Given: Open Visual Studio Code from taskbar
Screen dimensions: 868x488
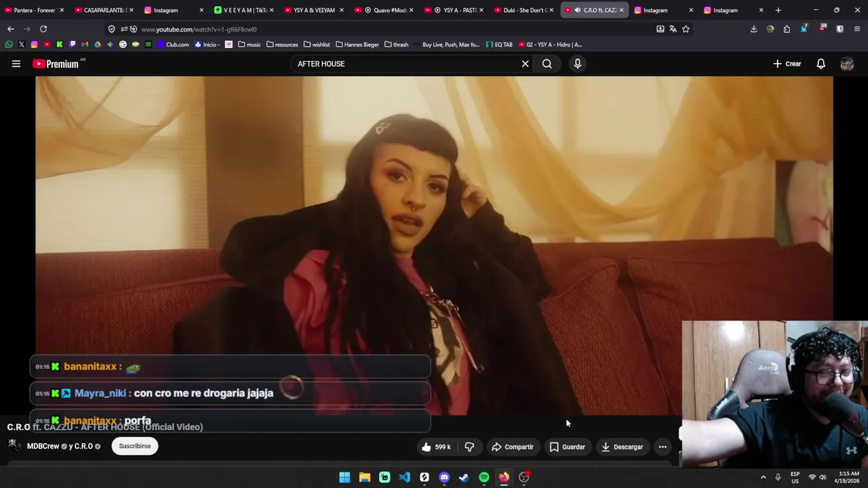Looking at the screenshot, I should point(404,477).
